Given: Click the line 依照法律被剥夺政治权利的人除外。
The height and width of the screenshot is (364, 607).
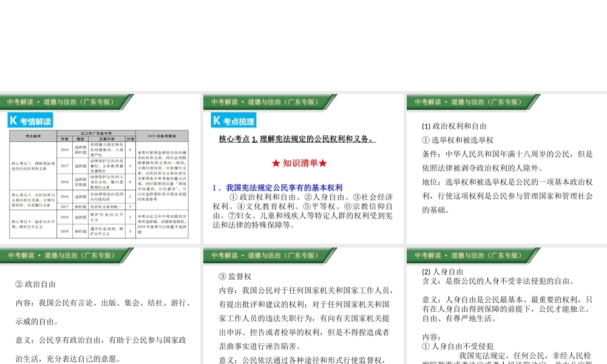Looking at the screenshot, I should click(483, 168).
